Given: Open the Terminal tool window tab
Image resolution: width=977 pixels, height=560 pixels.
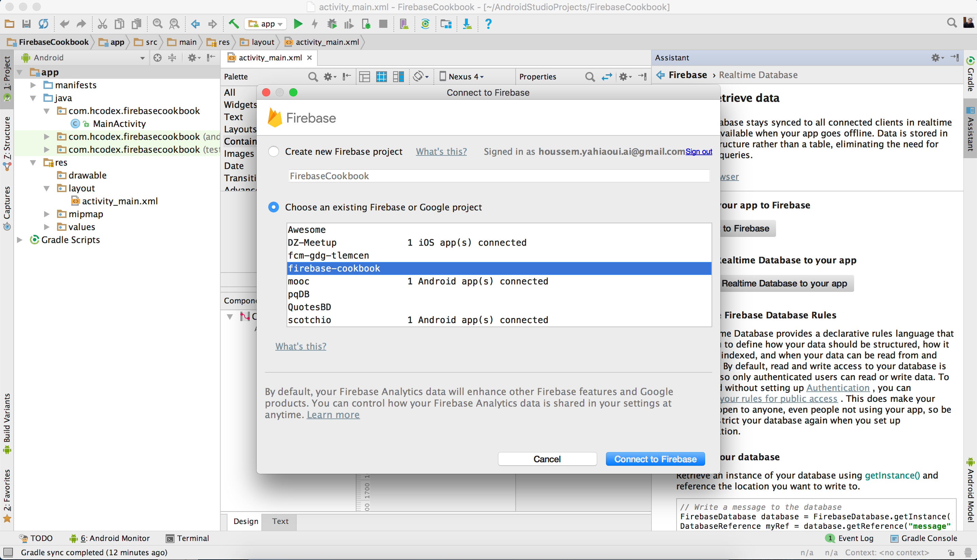Looking at the screenshot, I should click(187, 538).
